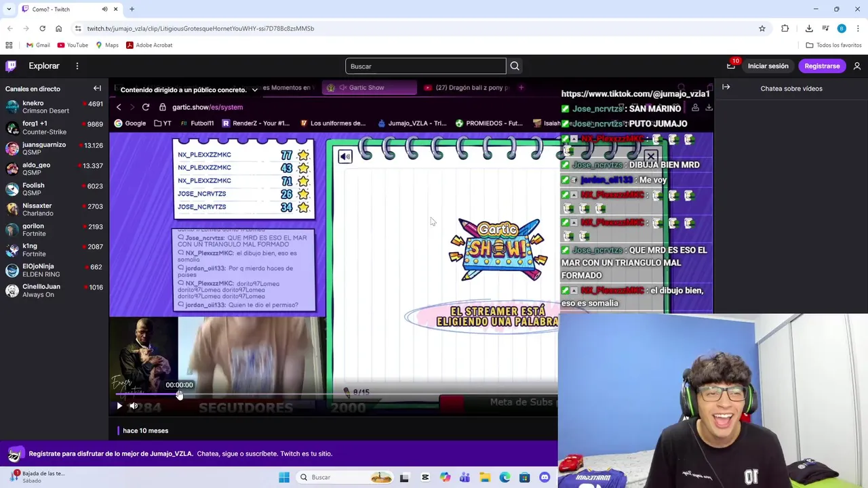Open a new browser tab
Screen dimensions: 868x488
coord(132,9)
